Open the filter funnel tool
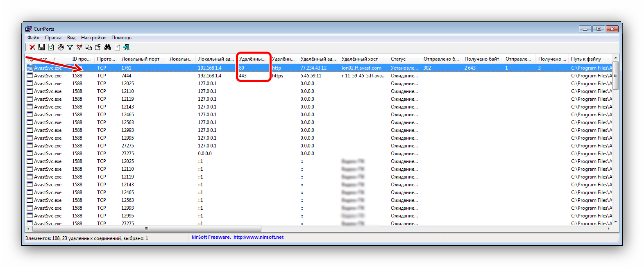 tap(70, 47)
